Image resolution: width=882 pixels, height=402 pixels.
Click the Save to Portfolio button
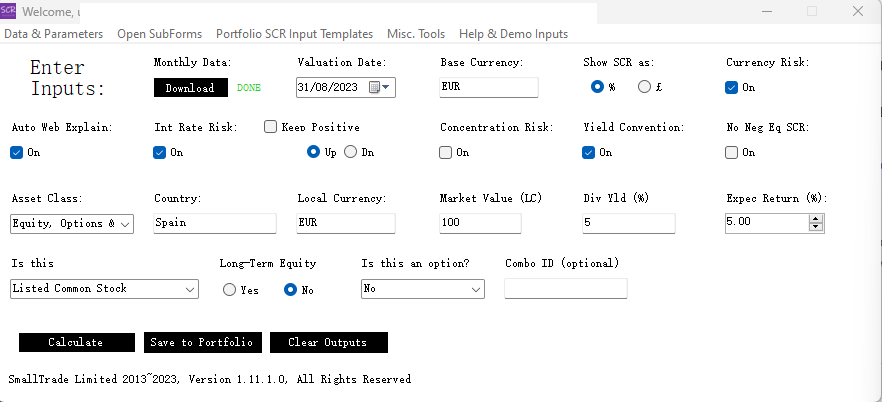(203, 342)
